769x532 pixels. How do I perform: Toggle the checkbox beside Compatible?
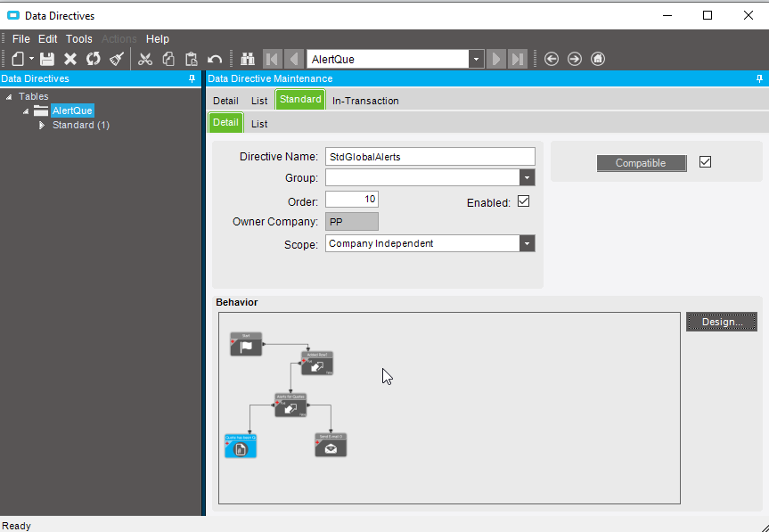(705, 162)
